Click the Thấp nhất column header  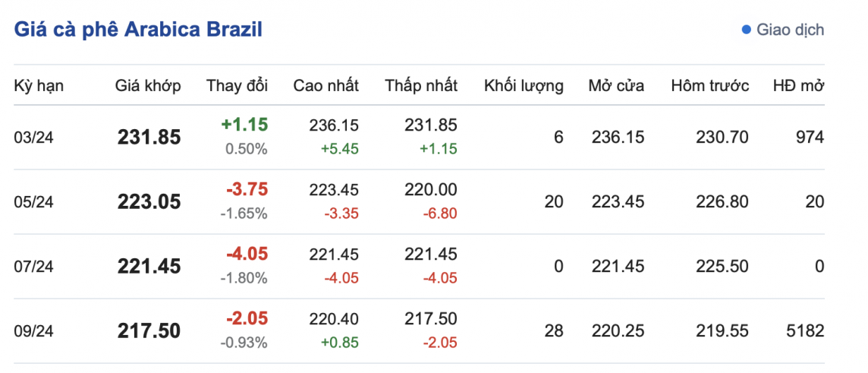[x=421, y=86]
